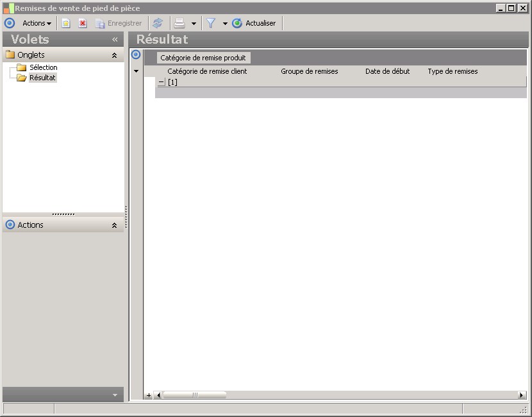Click the horizontal scrollbar right arrow
Viewport: 532px width, 417px height.
(522, 395)
